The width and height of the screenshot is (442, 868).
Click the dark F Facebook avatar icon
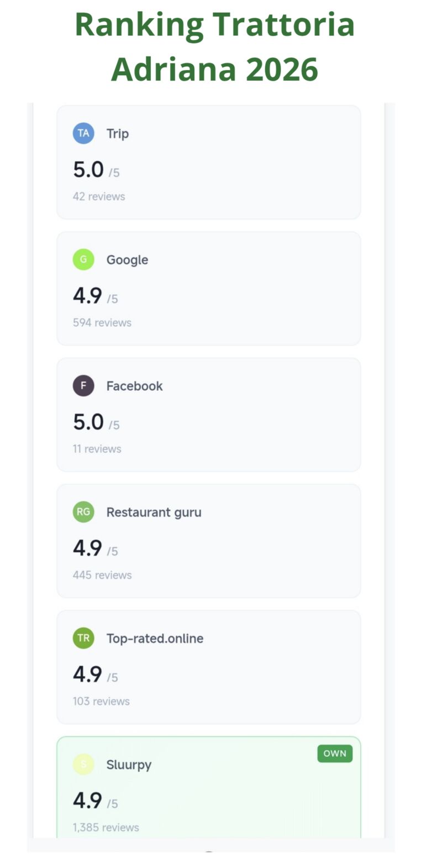point(83,386)
